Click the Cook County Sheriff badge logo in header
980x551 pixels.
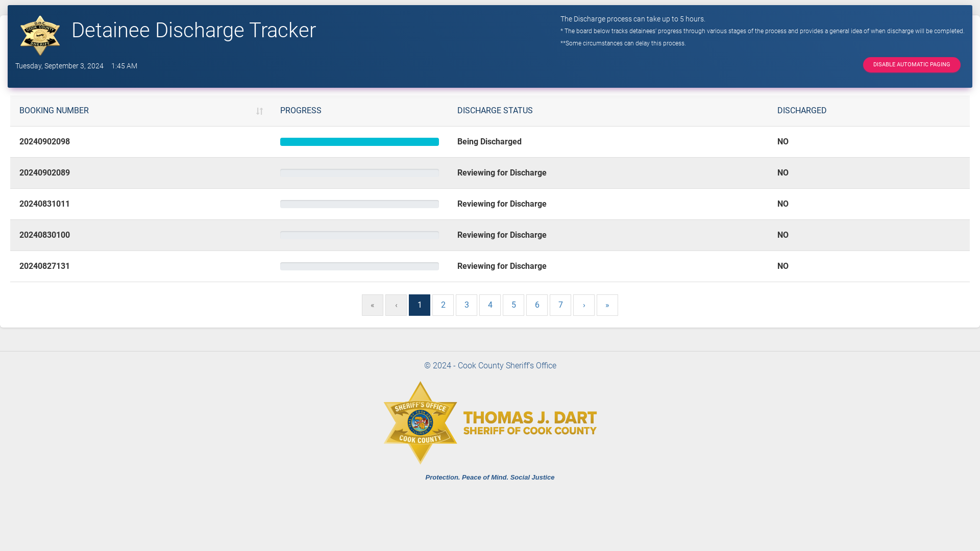tap(40, 36)
